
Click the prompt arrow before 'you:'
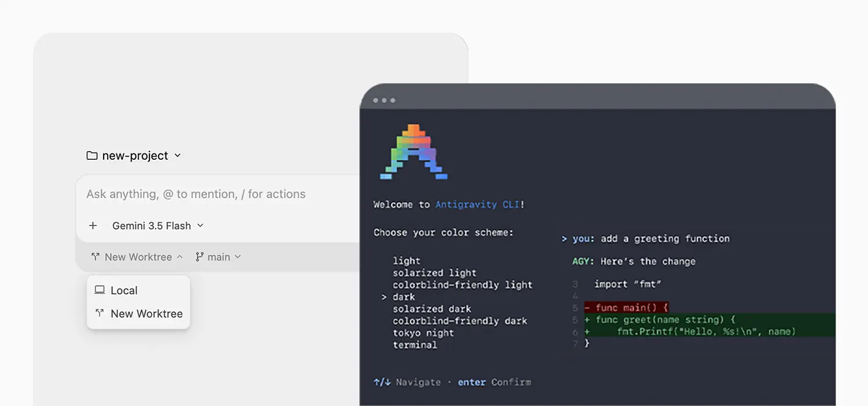pos(564,239)
